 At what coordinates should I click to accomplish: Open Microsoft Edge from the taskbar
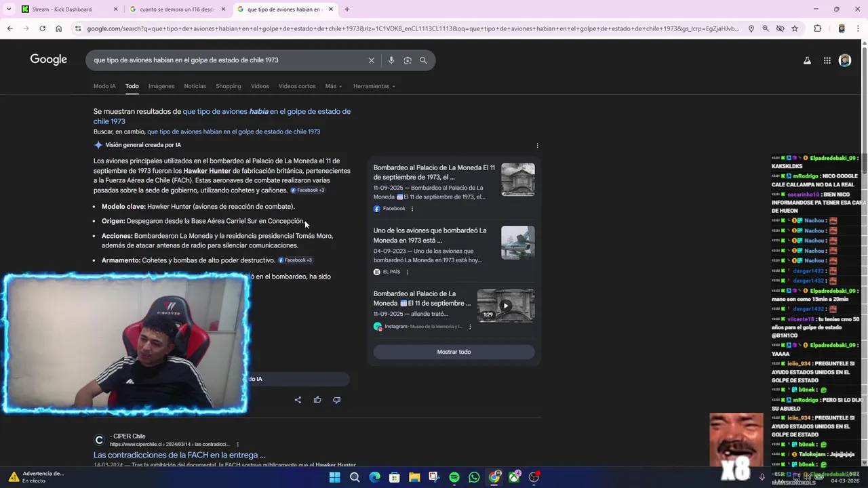(374, 477)
